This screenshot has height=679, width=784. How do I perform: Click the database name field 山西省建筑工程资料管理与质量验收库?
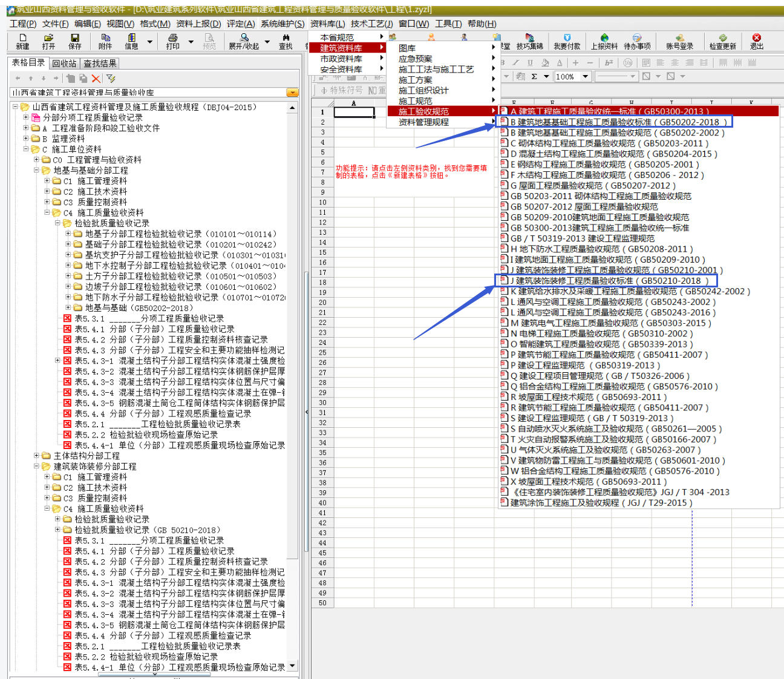(x=148, y=93)
